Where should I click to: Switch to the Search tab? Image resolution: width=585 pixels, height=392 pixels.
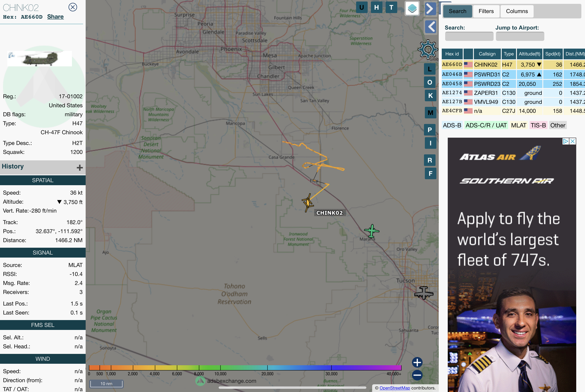click(x=458, y=11)
